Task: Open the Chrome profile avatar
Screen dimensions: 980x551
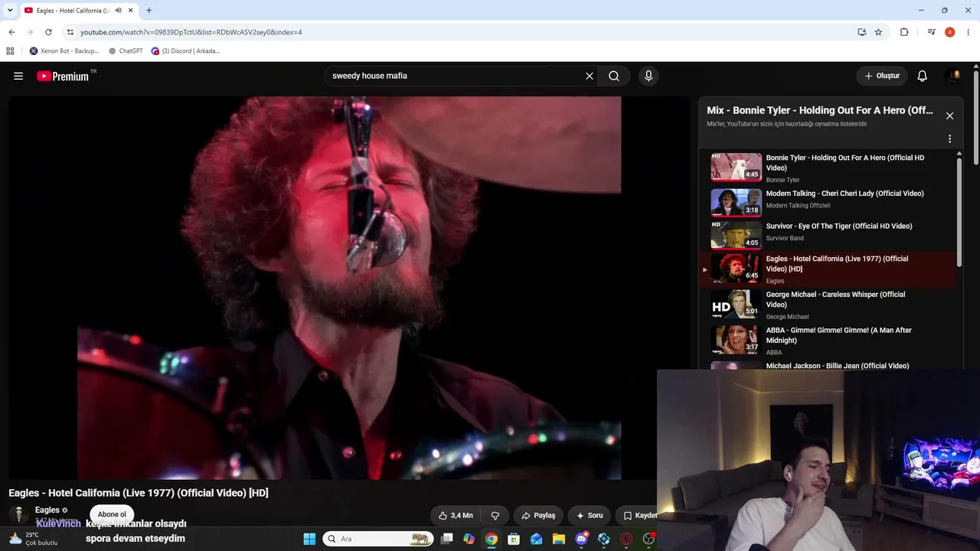Action: [x=949, y=32]
